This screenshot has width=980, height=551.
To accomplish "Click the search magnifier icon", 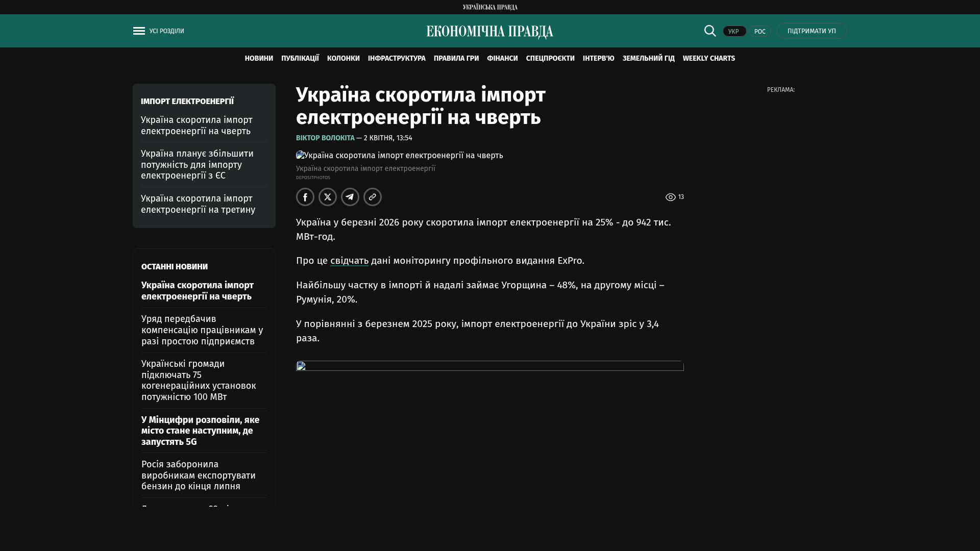I will click(710, 31).
